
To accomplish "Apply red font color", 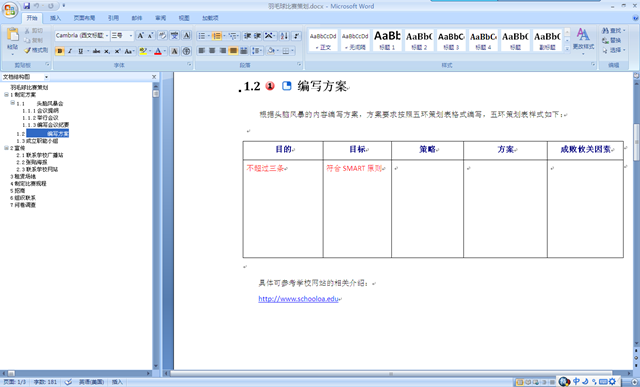I will pos(158,51).
